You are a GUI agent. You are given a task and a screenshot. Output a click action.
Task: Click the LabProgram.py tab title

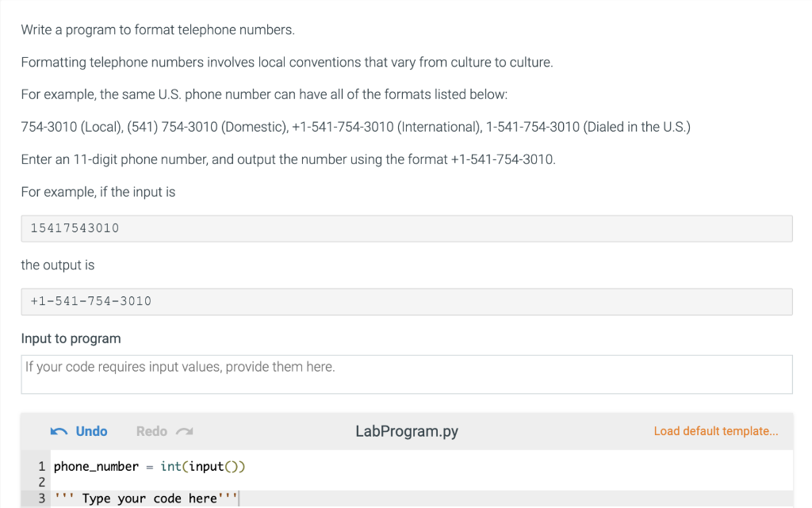click(407, 431)
